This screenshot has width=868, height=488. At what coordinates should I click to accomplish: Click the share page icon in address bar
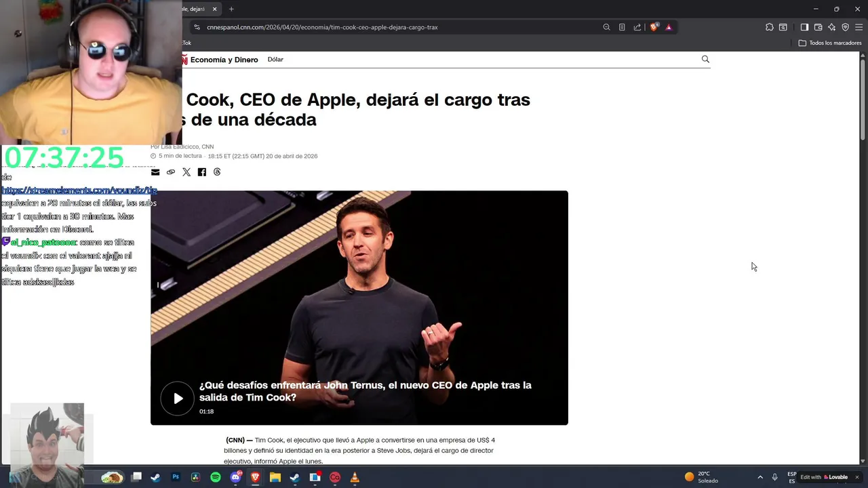pyautogui.click(x=637, y=27)
